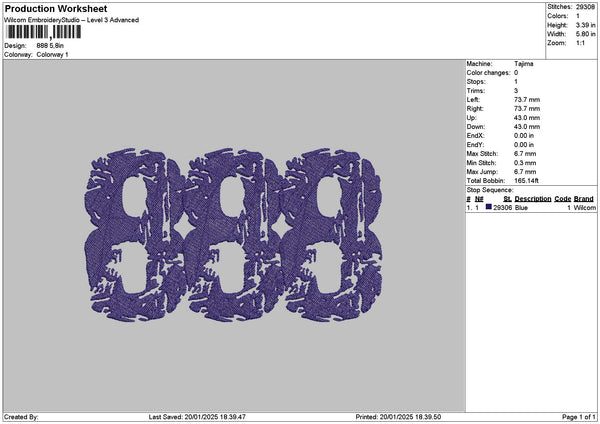Select the Wilcom brand entry in stop row
The width and height of the screenshot is (600, 424).
[584, 208]
